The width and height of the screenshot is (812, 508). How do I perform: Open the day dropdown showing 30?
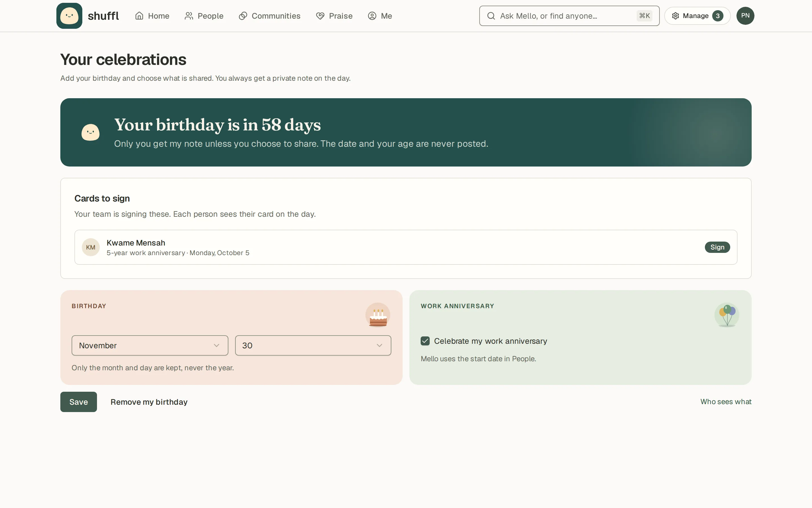[x=313, y=345]
